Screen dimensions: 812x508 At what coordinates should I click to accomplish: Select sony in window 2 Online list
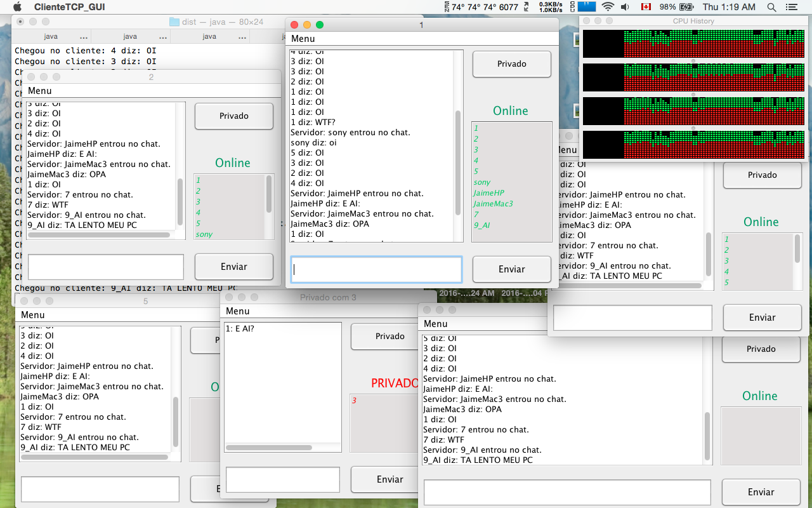click(204, 234)
